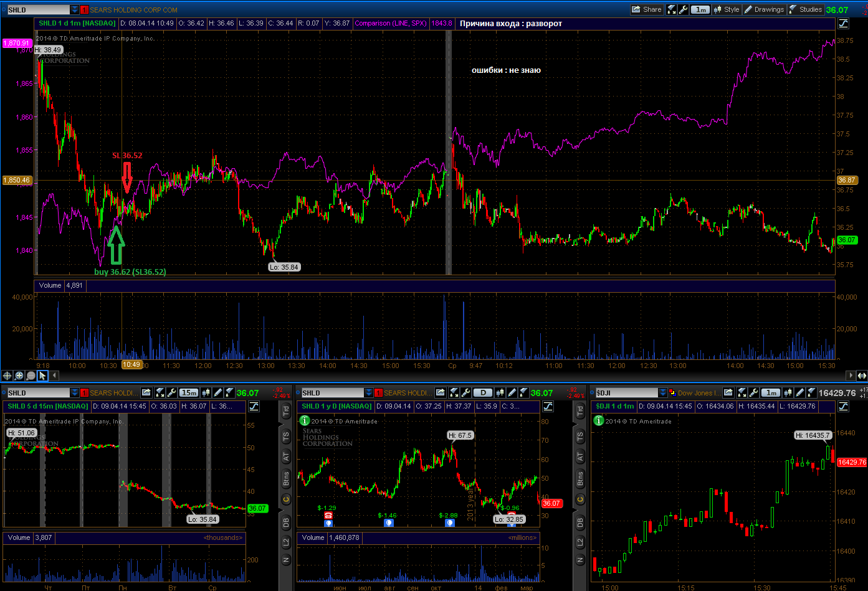Select the pan crosshair tool at chart bottom
The image size is (868, 591).
[x=7, y=376]
